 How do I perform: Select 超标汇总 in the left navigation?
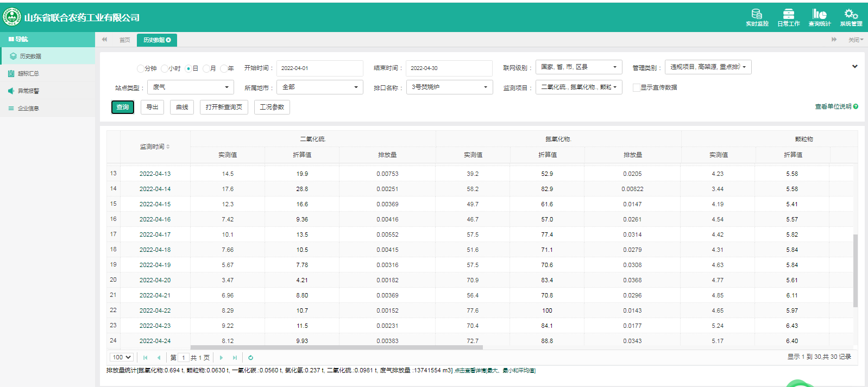point(28,74)
